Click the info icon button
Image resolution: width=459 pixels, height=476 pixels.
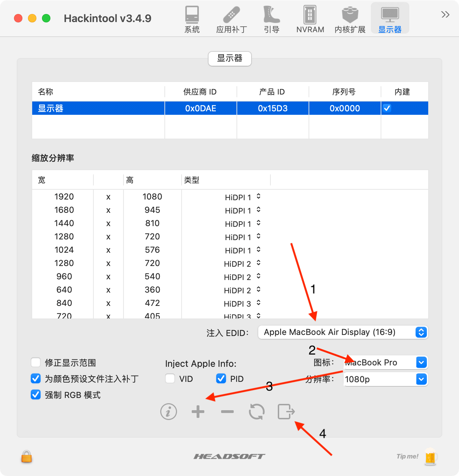tap(169, 412)
